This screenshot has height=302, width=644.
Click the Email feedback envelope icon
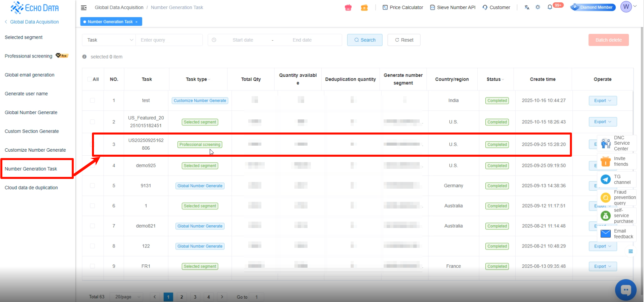pos(606,234)
